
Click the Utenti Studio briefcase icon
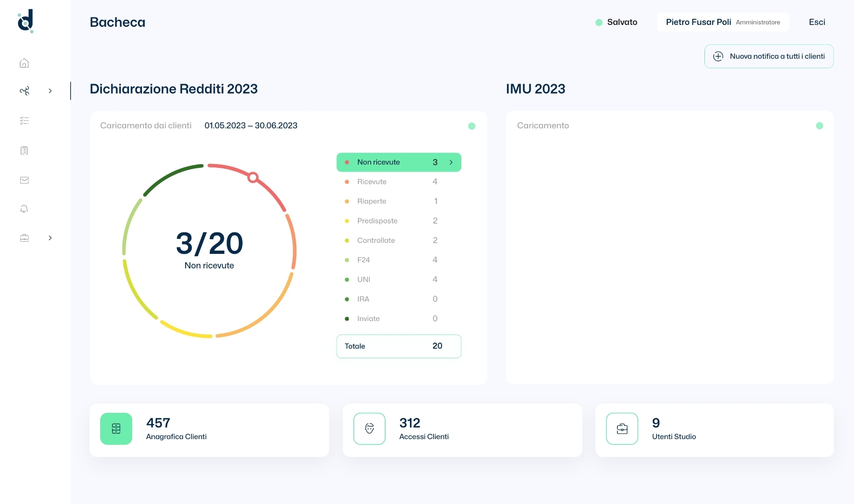(x=622, y=429)
